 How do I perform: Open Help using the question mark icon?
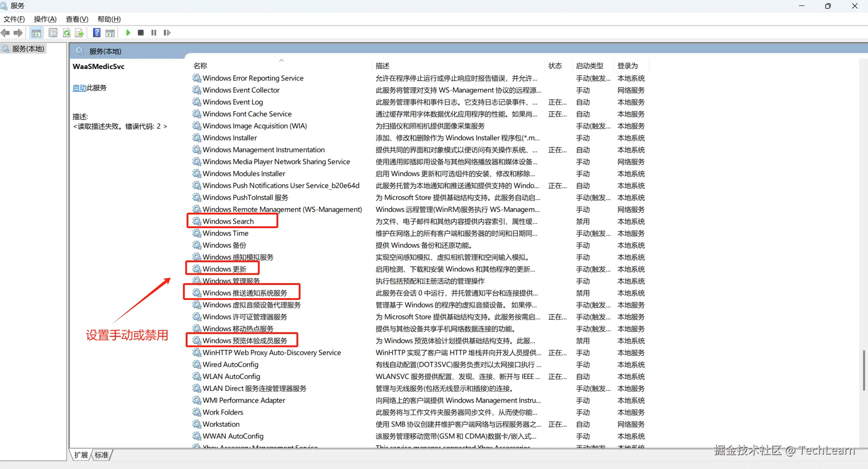point(97,33)
